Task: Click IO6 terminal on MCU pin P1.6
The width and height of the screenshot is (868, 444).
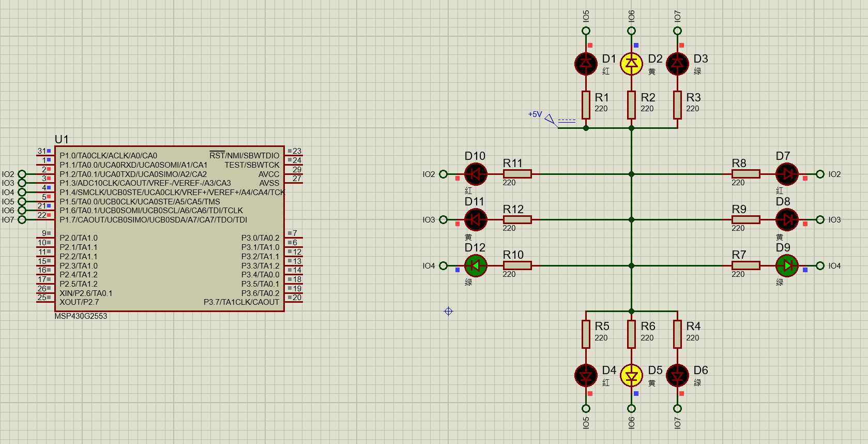Action: pyautogui.click(x=22, y=210)
